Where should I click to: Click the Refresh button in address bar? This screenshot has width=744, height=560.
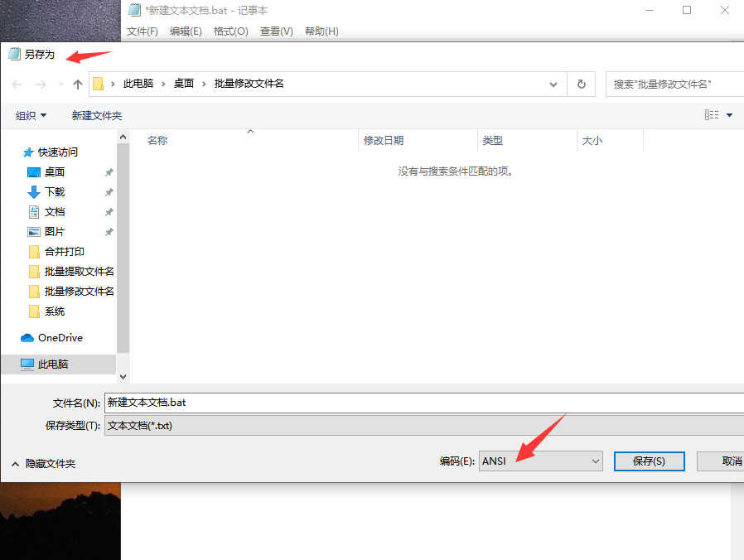[x=581, y=84]
